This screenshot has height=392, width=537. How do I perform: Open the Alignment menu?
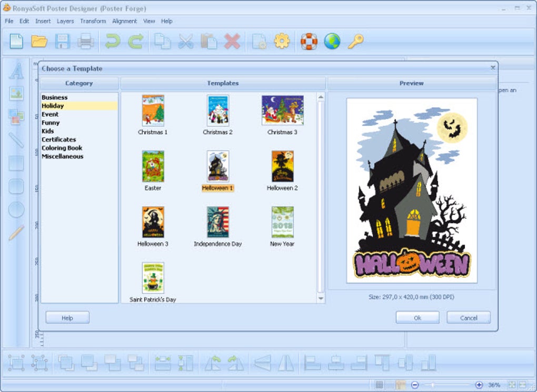tap(124, 21)
